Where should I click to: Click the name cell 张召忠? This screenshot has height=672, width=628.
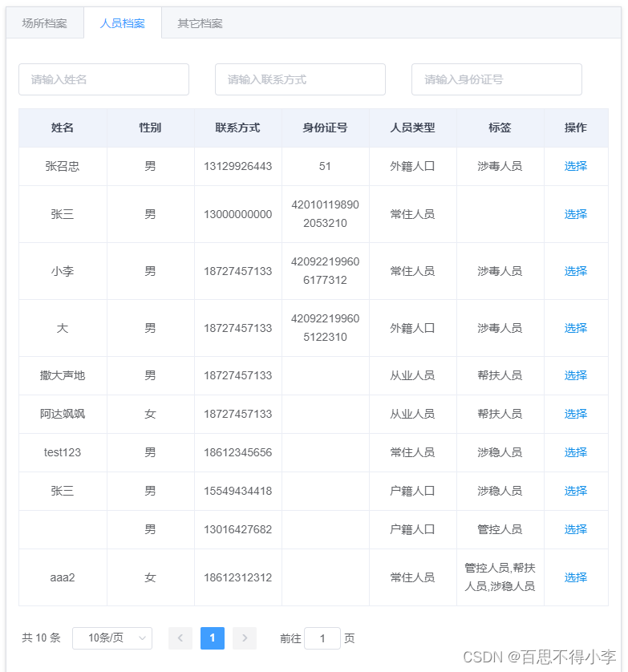tap(63, 166)
